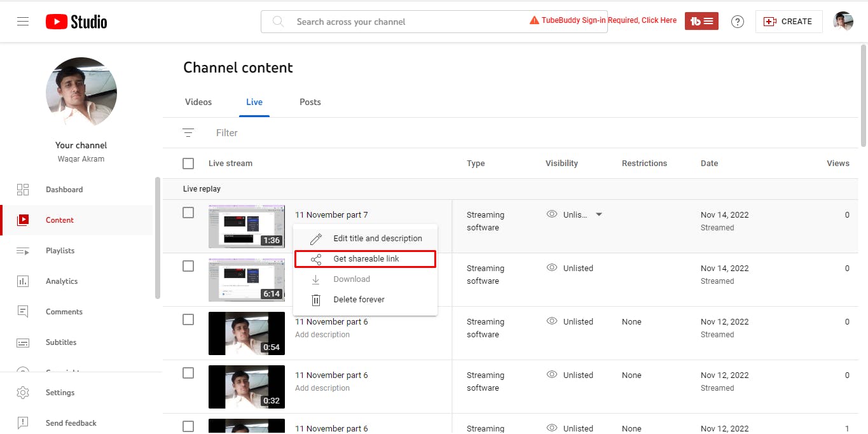Click the Content sidebar icon
The image size is (868, 434).
point(23,220)
